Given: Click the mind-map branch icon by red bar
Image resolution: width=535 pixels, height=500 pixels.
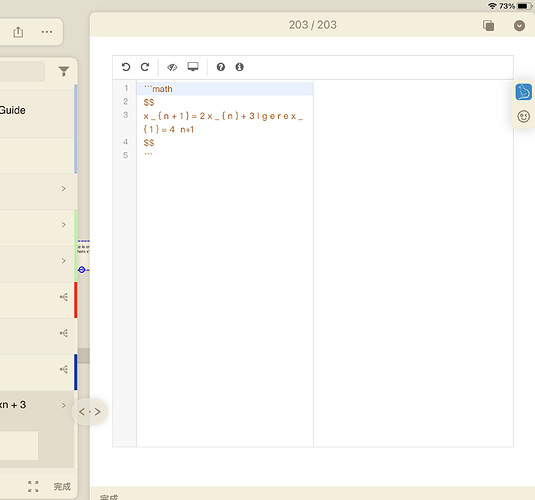Looking at the screenshot, I should pyautogui.click(x=64, y=297).
